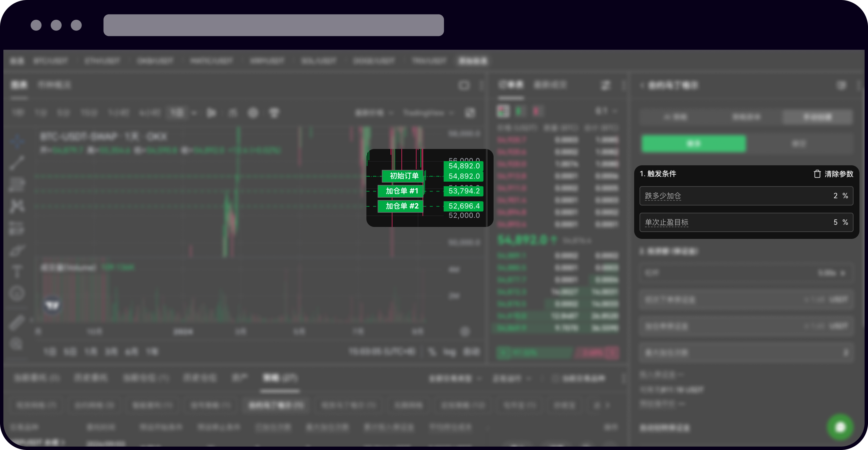Click the trash icon beside 清除参数
868x450 pixels.
(x=817, y=174)
